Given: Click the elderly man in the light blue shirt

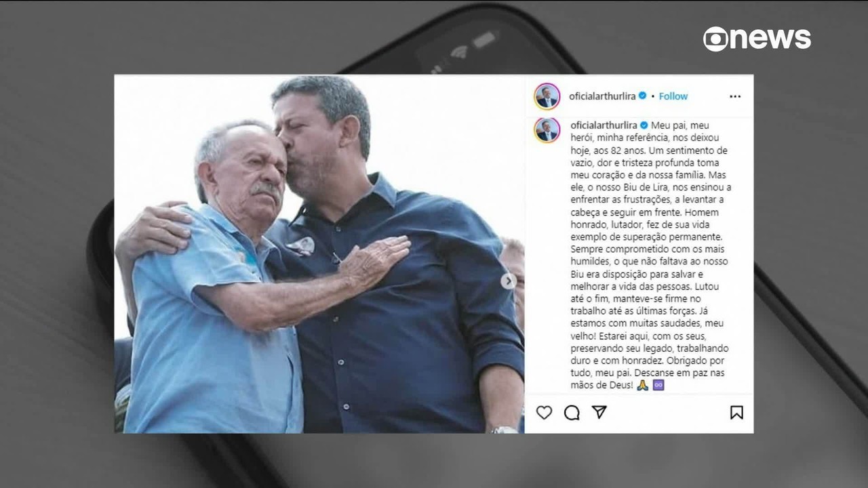Looking at the screenshot, I should [x=217, y=291].
